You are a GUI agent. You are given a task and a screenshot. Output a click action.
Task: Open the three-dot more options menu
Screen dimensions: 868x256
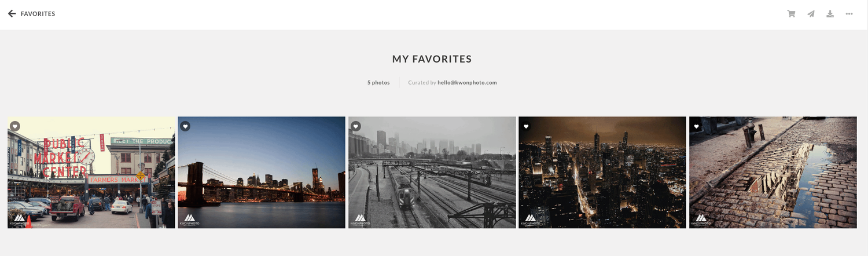[x=849, y=14]
